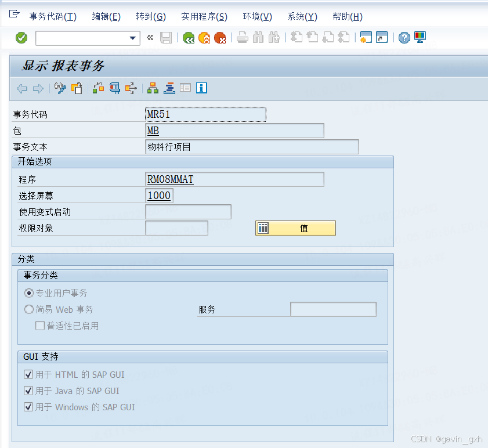Click the 事务代码 field containing MR51
This screenshot has width=488, height=448.
(206, 114)
